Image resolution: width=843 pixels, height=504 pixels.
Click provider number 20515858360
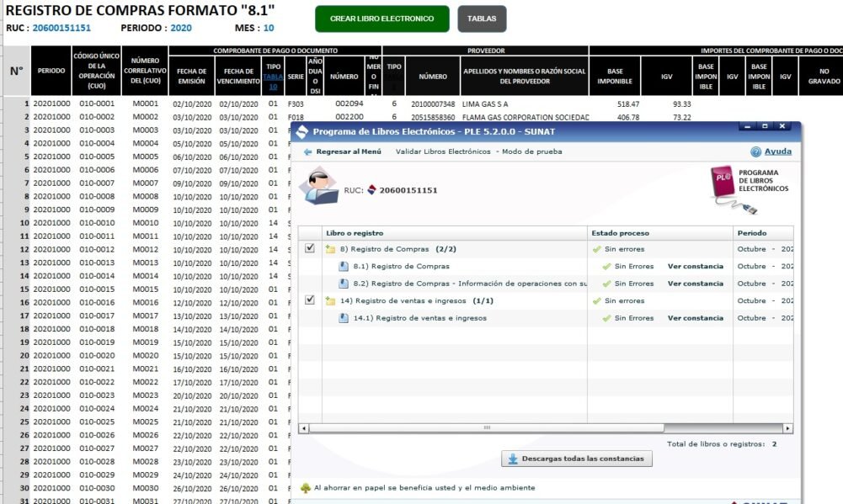tap(433, 117)
